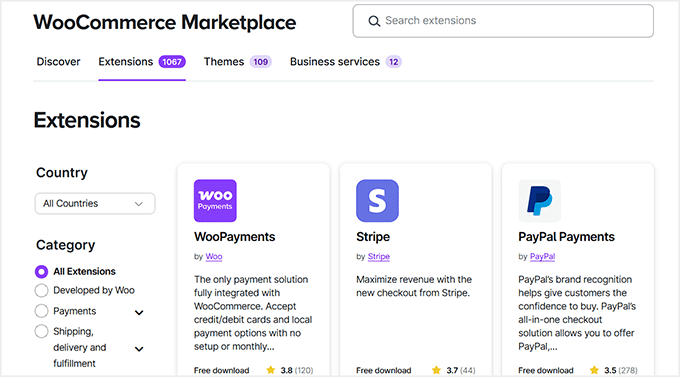The image size is (680, 377).
Task: Select the Developed by Woo radio button
Action: 41,290
